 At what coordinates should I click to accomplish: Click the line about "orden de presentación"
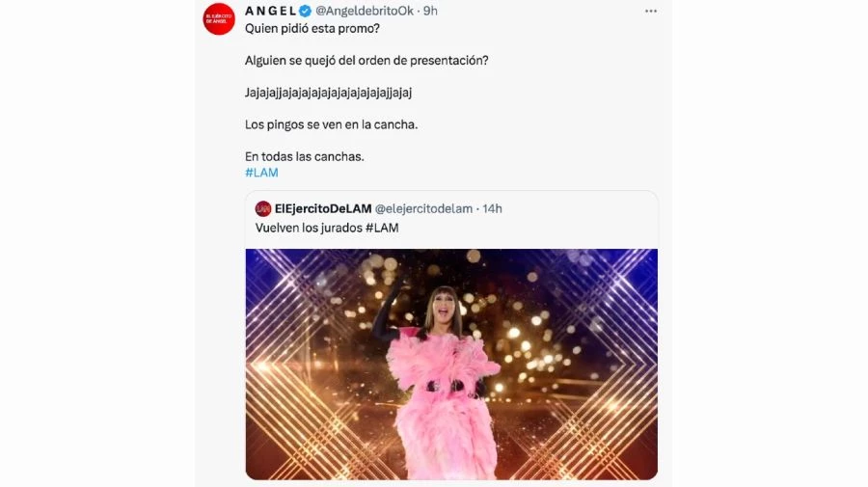[366, 60]
